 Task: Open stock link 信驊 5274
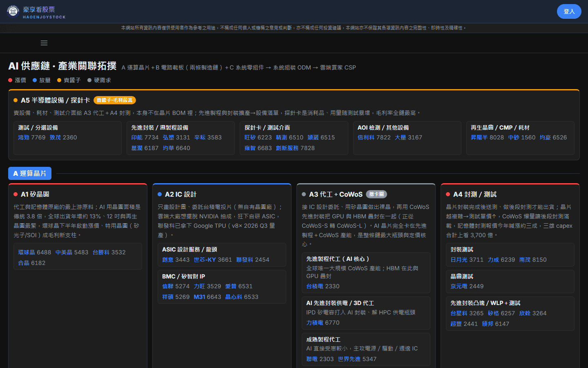tap(176, 286)
